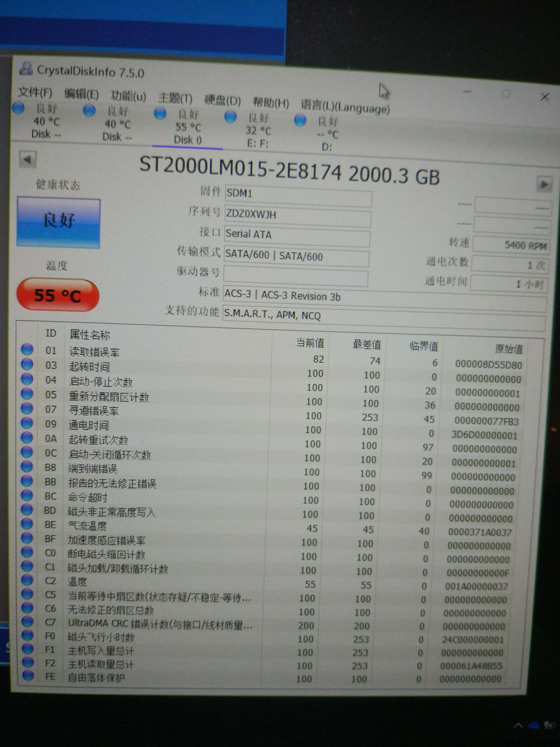The width and height of the screenshot is (560, 747).
Task: Click status orb for 重新分配扇区计数 row
Action: [x=27, y=394]
